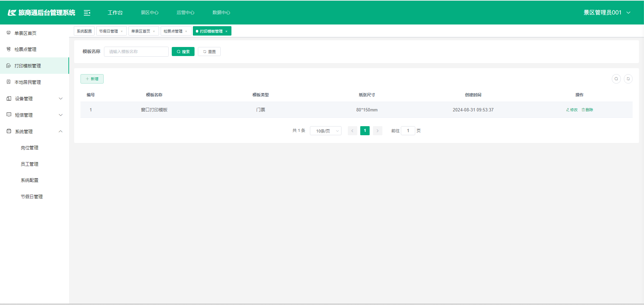
Task: Click the 短信管理 sidebar icon
Action: click(x=9, y=115)
